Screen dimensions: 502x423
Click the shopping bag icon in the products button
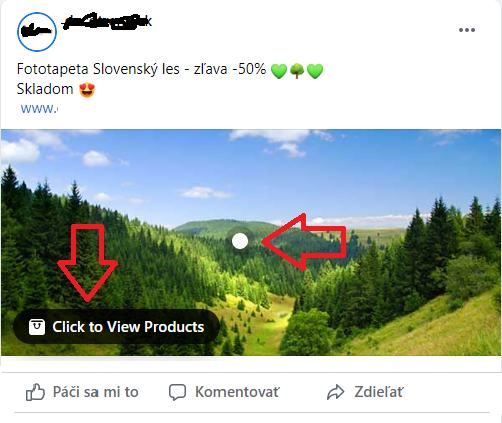click(37, 327)
